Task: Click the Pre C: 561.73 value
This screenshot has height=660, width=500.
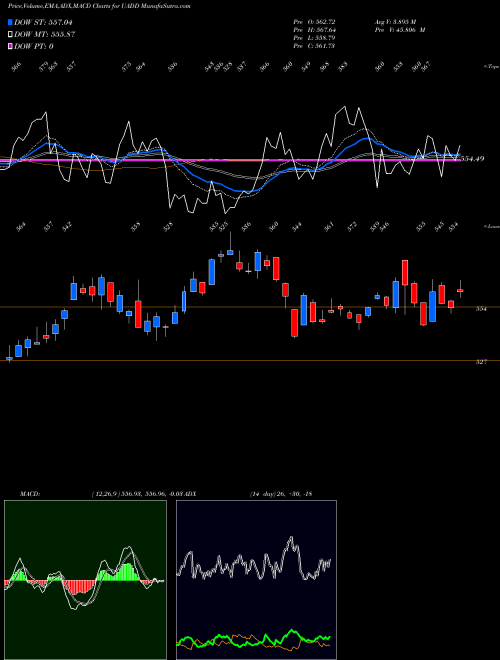Action: (314, 46)
